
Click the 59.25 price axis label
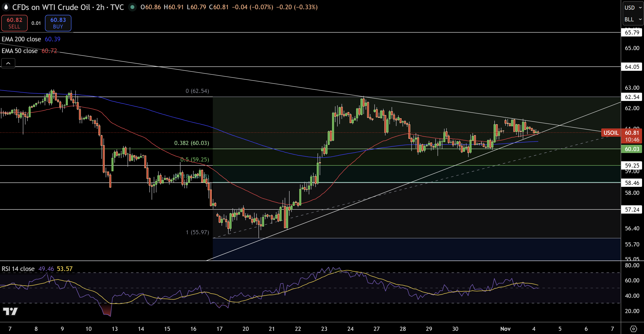click(x=632, y=165)
